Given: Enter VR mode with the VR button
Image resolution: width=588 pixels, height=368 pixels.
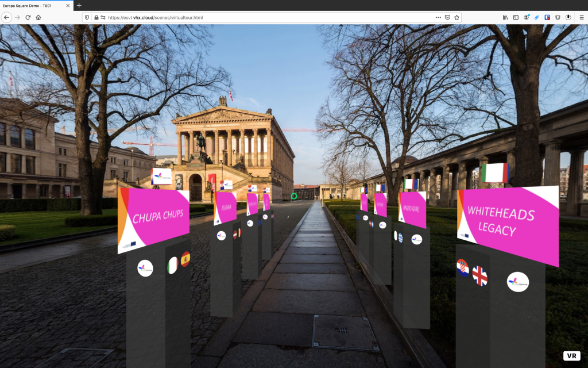Looking at the screenshot, I should (x=571, y=356).
